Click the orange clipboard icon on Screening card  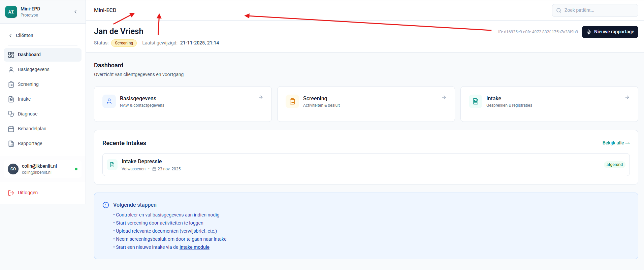292,101
